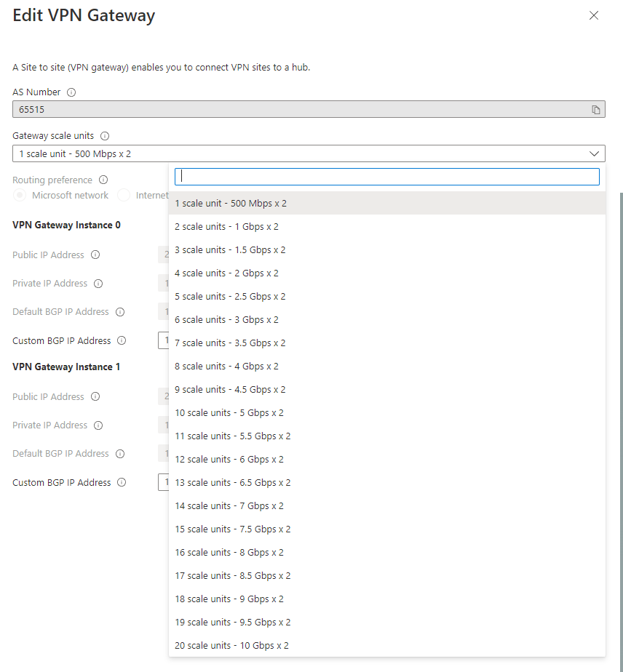This screenshot has height=672, width=623.
Task: Select 20 scale units - 10 Gbps entry
Action: pyautogui.click(x=387, y=646)
